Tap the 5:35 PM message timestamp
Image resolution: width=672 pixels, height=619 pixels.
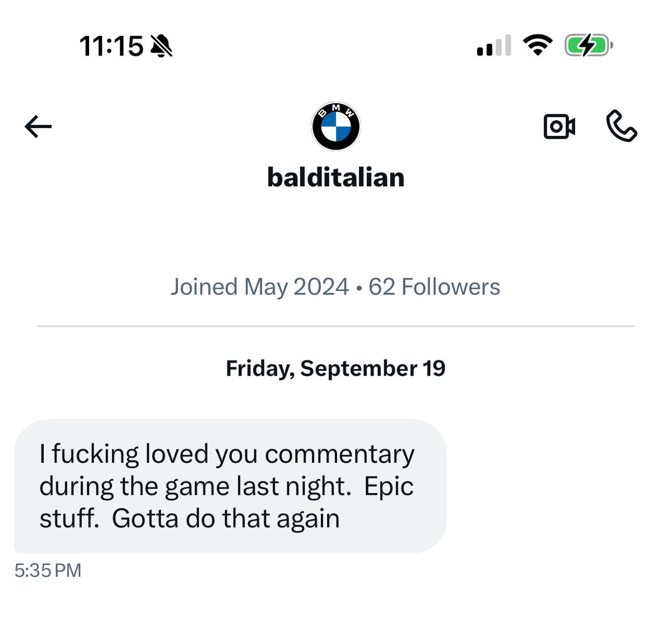click(x=48, y=570)
